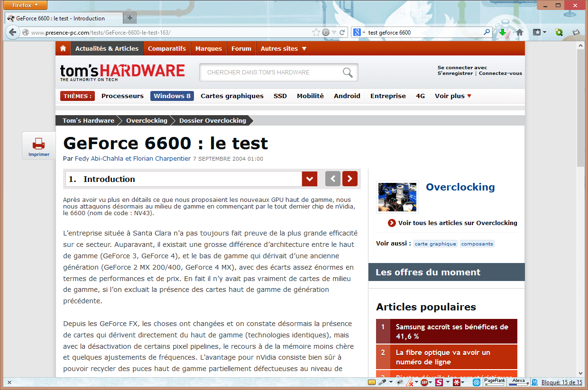Open the Autres sites dropdown menu
Viewport: 588px width, 390px height.
pos(284,48)
